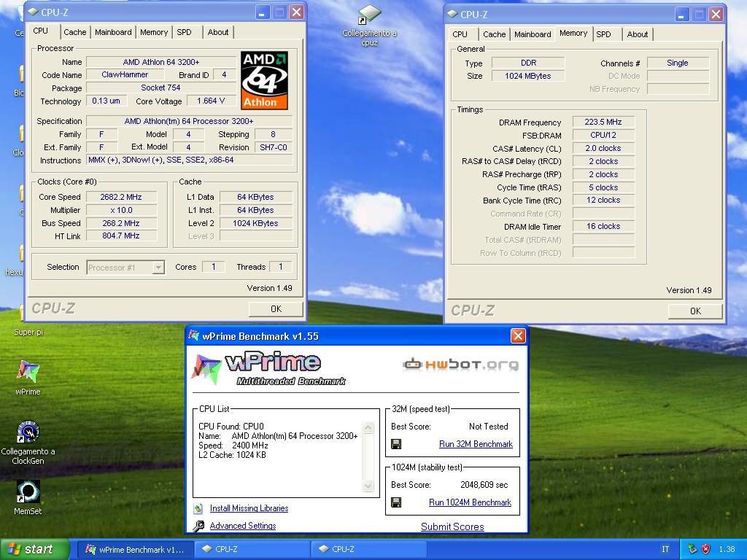Screen dimensions: 747x560
Task: Open Advanced Settings link in wPrime
Action: tap(243, 526)
